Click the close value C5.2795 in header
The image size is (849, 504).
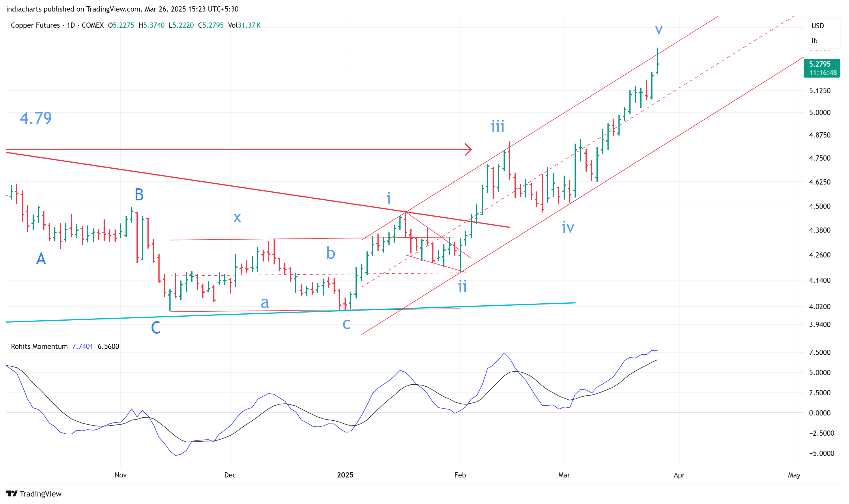(x=211, y=25)
